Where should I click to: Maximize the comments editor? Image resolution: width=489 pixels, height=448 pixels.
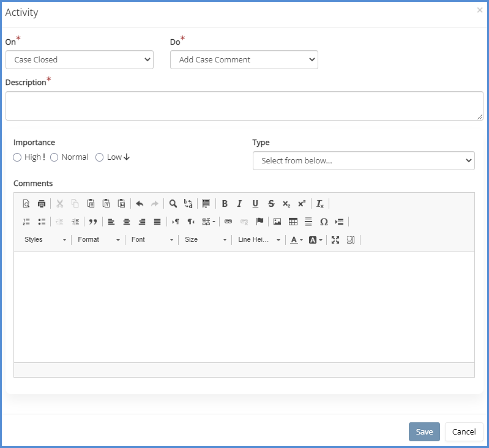click(x=335, y=240)
